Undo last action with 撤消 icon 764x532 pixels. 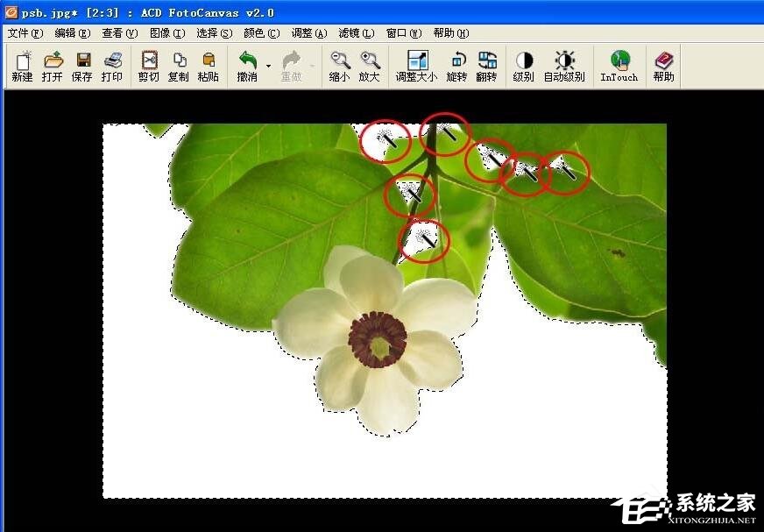248,67
